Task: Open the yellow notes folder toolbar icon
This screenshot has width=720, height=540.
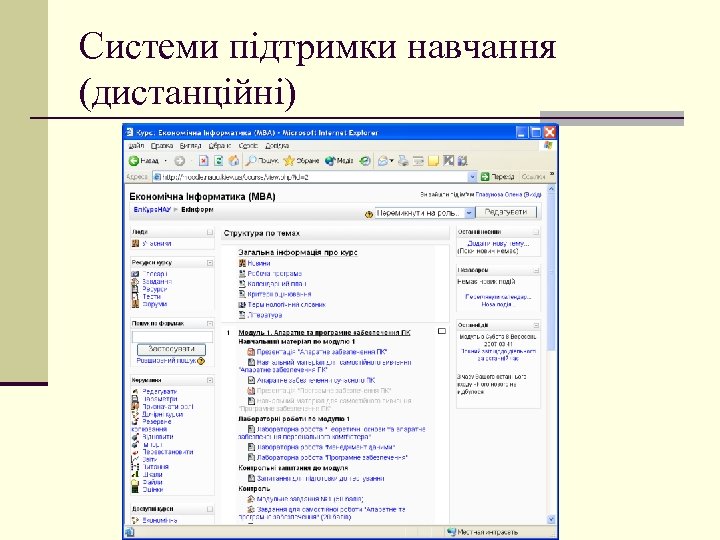Action: pos(433,161)
